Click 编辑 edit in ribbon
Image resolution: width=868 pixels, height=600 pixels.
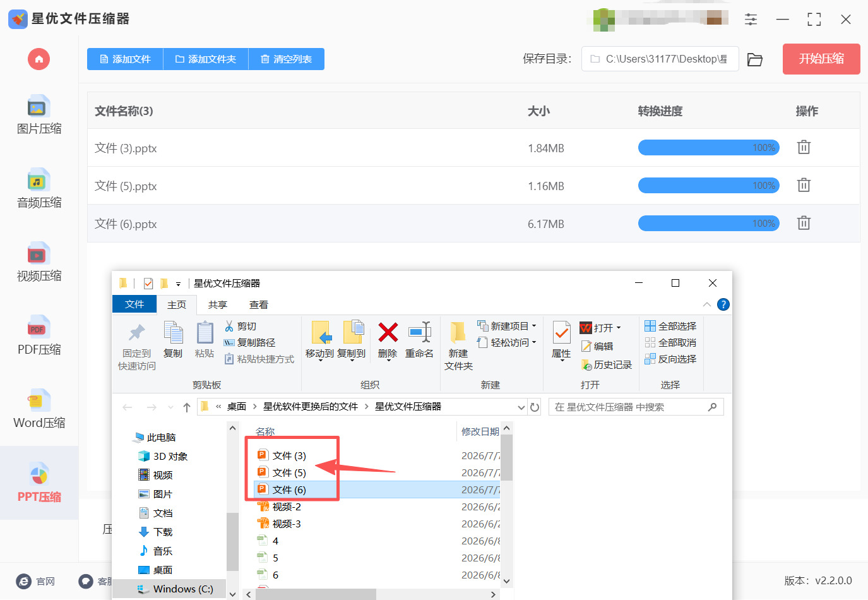(597, 346)
